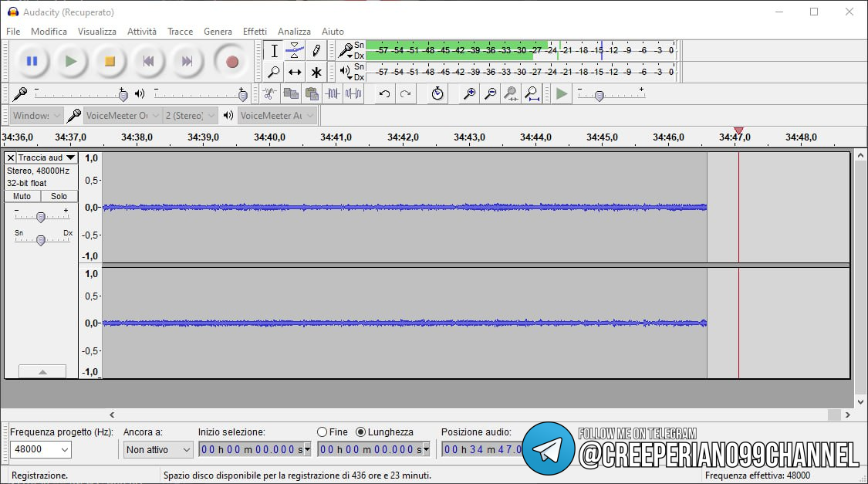Skip to start of track
This screenshot has height=484, width=868.
tap(148, 61)
